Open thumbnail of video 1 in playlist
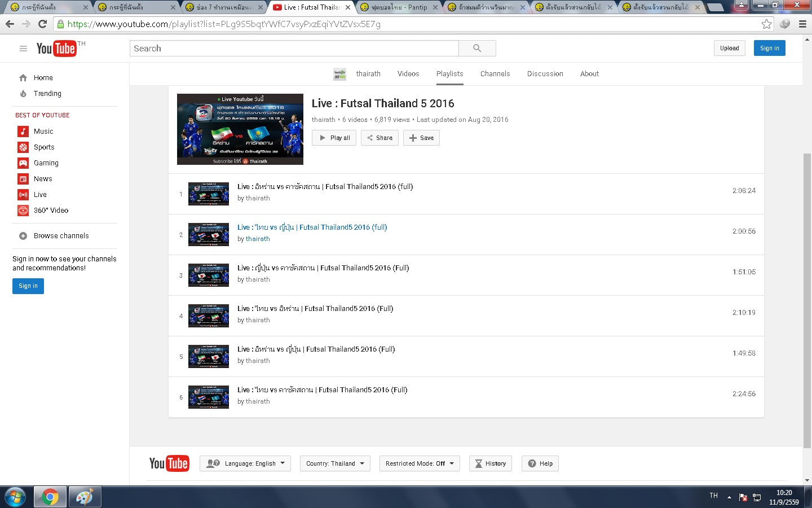 click(x=209, y=194)
